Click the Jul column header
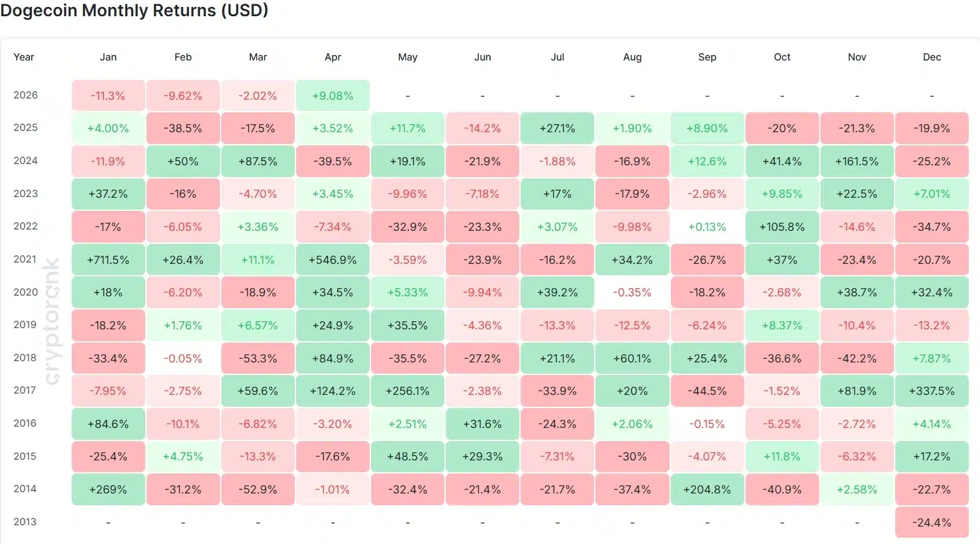The image size is (980, 544). 557,57
